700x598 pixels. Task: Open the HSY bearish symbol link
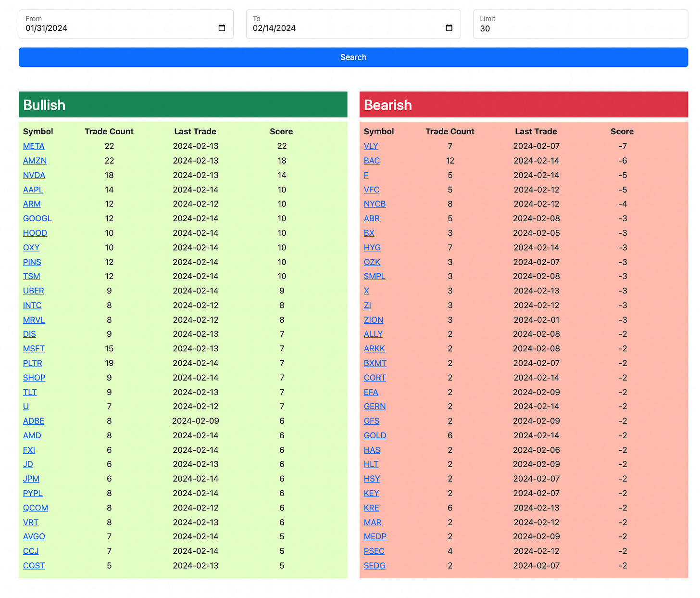[372, 479]
